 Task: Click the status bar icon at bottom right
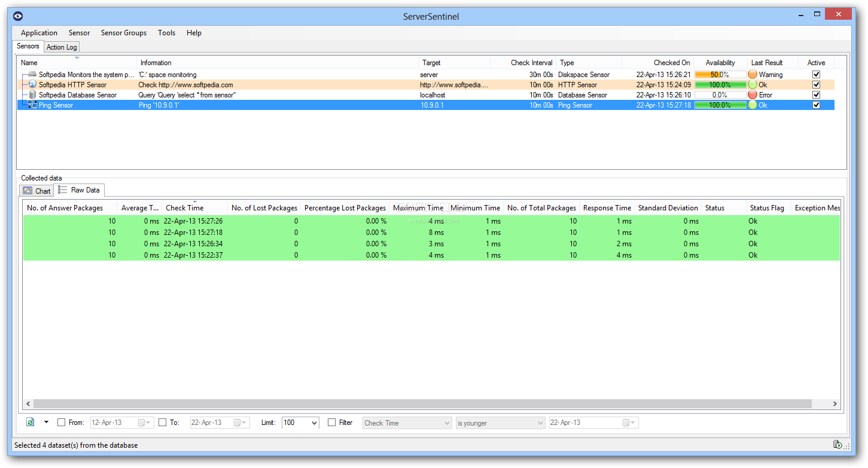coord(838,445)
